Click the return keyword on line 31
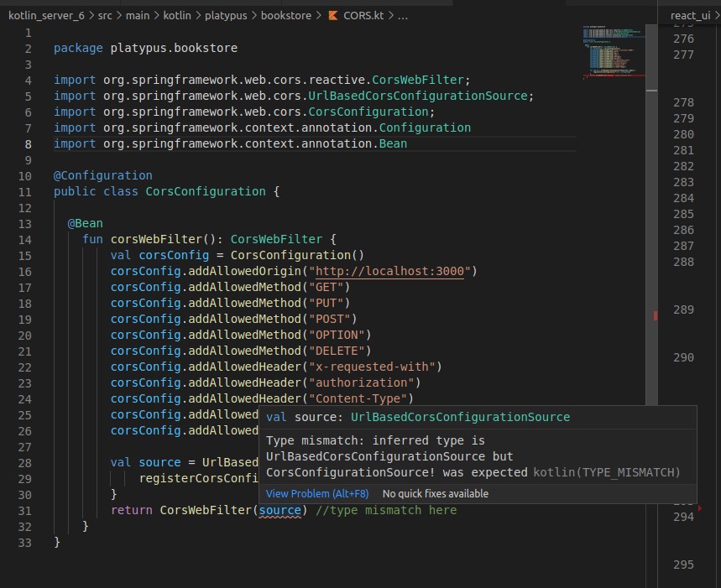This screenshot has width=721, height=588. tap(132, 510)
